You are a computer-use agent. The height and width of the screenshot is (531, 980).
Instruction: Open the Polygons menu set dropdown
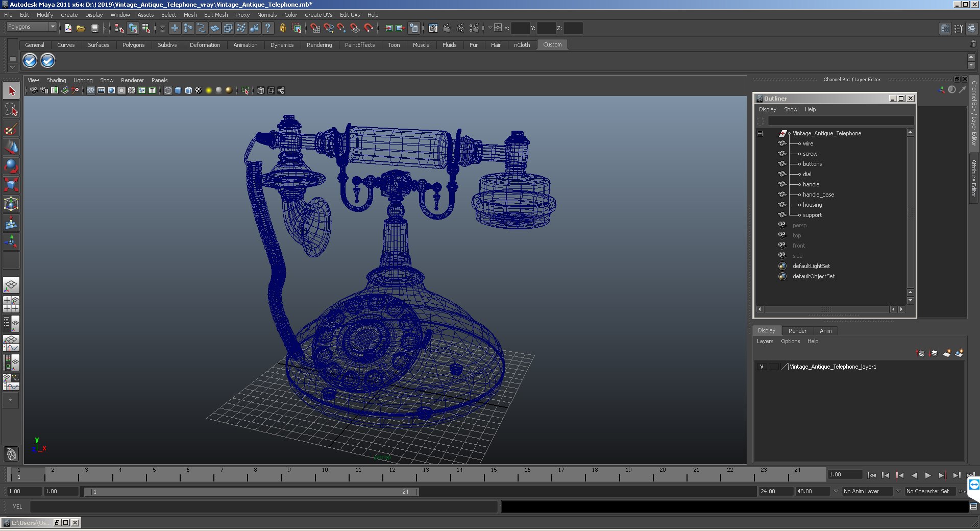click(x=31, y=27)
